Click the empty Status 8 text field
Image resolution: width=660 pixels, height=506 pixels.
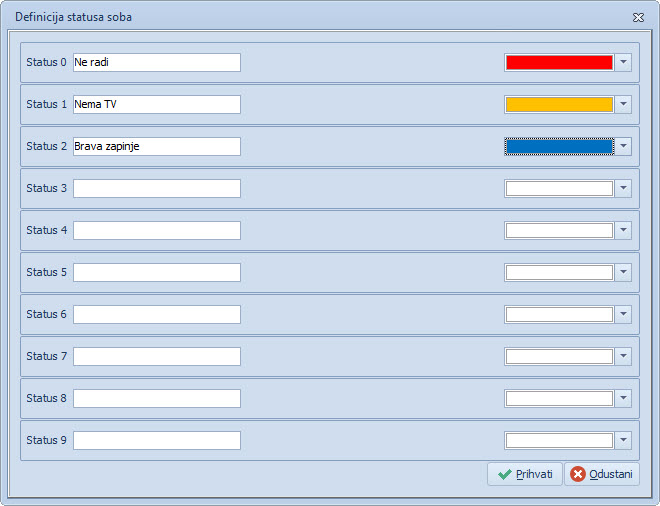[156, 398]
